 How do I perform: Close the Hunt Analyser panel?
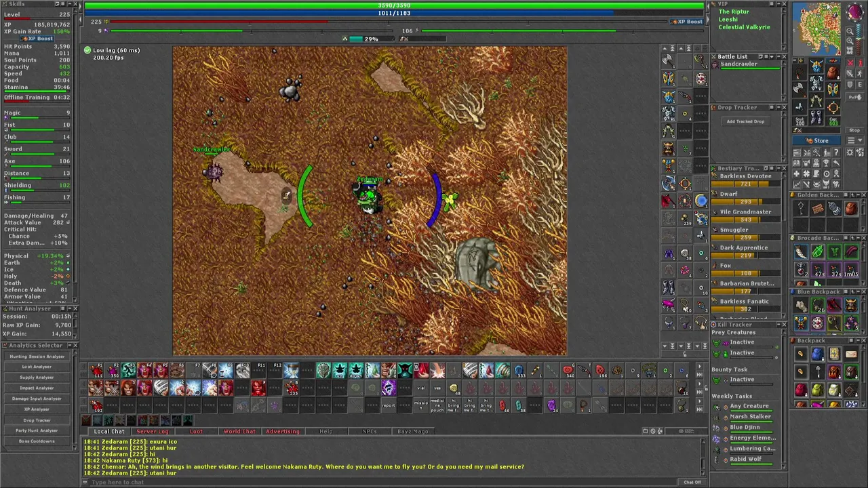tap(75, 308)
